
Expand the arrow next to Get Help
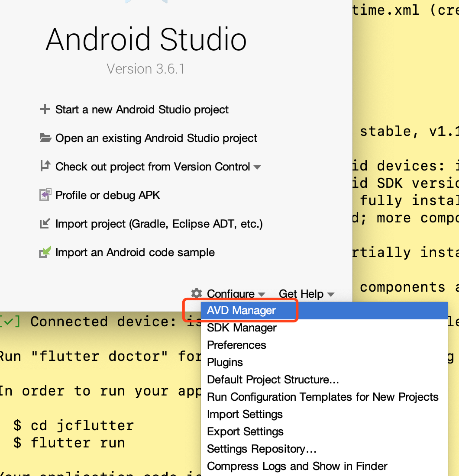coord(331,294)
